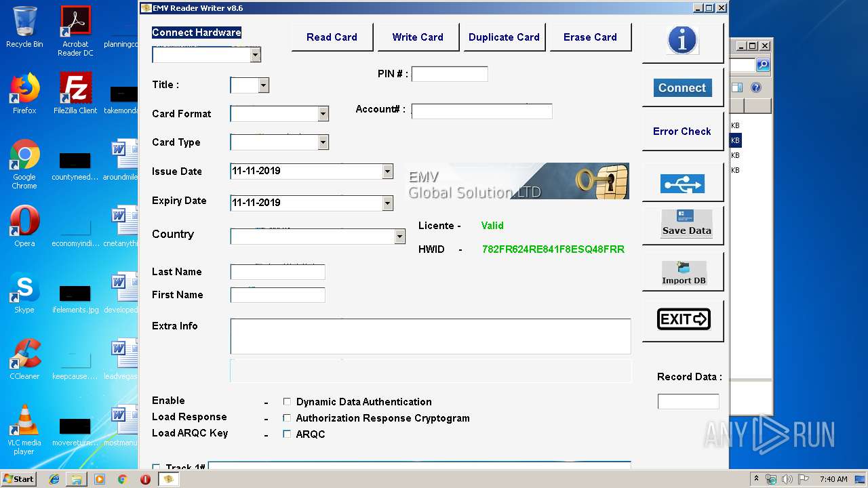Open Skype desktop shortcut

click(24, 293)
